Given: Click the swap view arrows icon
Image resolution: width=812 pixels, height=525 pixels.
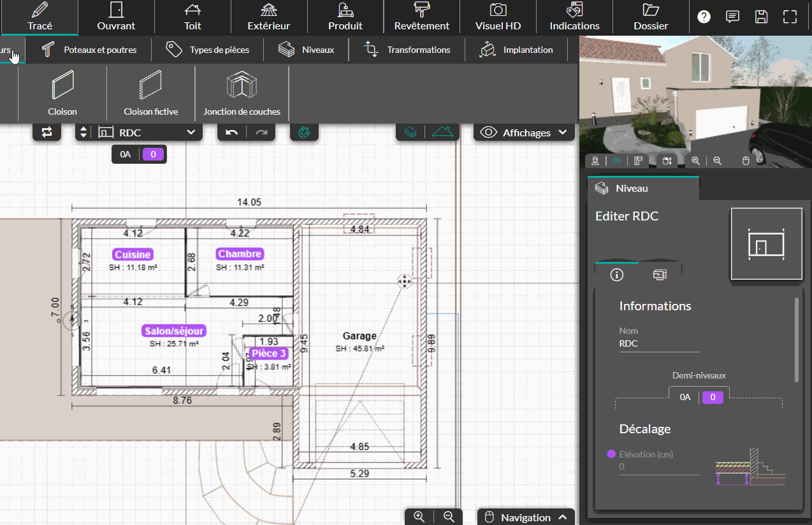Looking at the screenshot, I should click(47, 133).
